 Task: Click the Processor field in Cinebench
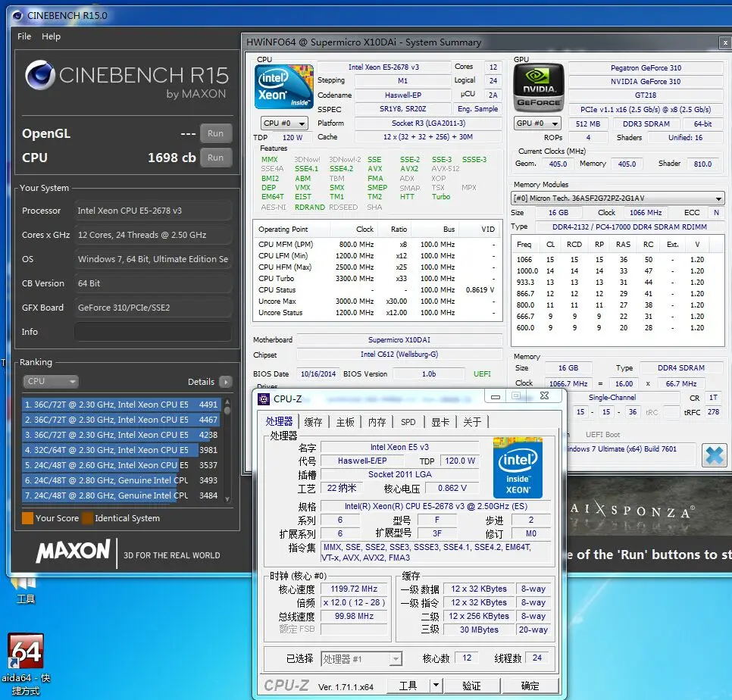(152, 211)
